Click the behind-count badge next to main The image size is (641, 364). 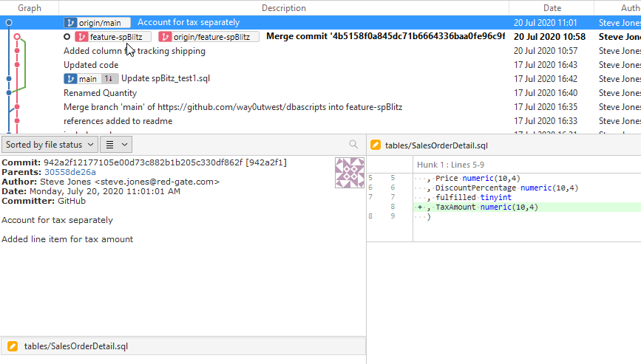point(109,79)
